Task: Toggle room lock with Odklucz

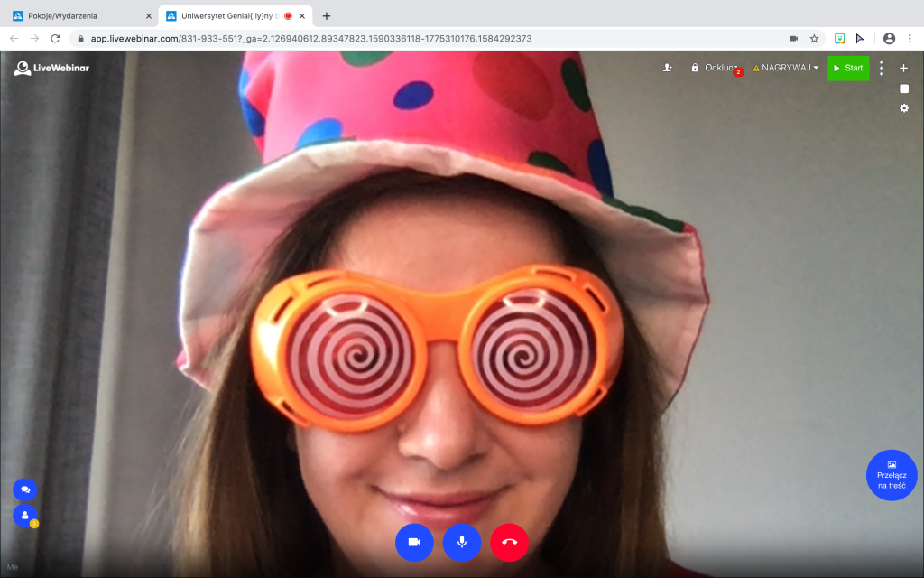Action: tap(715, 68)
